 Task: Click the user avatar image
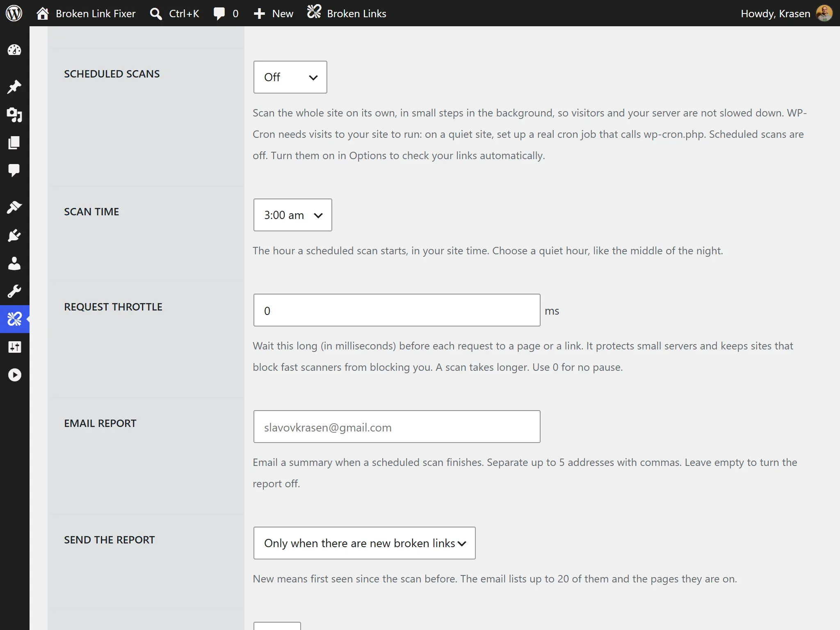824,13
